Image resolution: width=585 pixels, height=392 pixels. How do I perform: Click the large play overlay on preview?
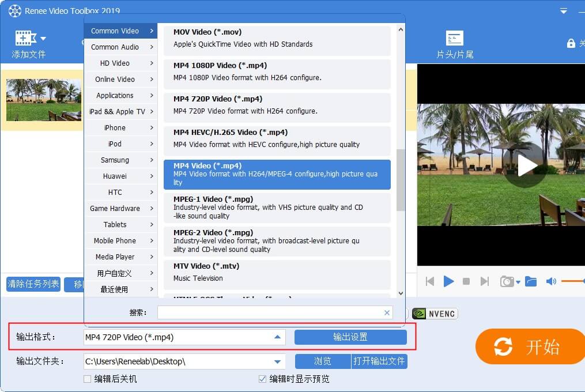526,165
